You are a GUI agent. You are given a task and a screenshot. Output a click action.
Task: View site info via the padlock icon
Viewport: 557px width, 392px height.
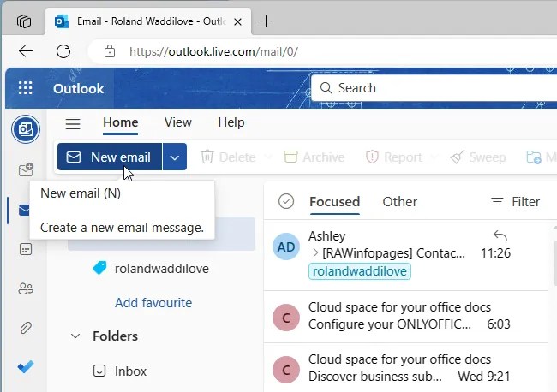[x=110, y=51]
